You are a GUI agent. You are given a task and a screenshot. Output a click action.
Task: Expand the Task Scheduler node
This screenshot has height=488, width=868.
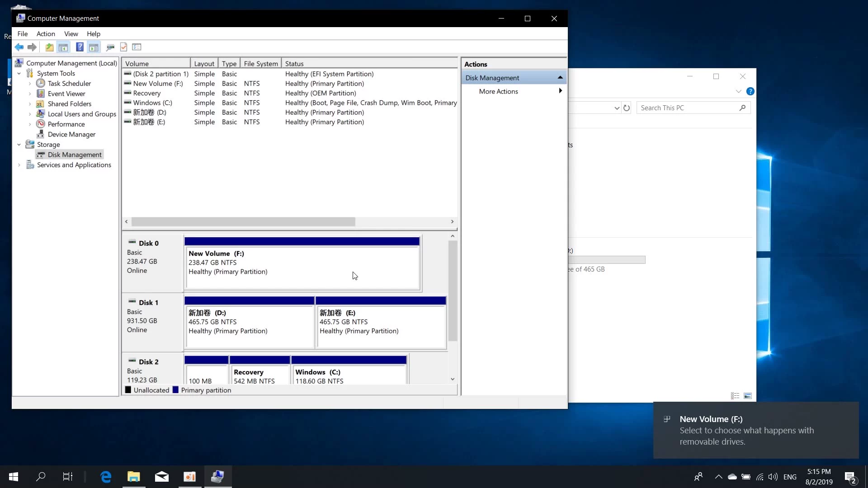(30, 84)
